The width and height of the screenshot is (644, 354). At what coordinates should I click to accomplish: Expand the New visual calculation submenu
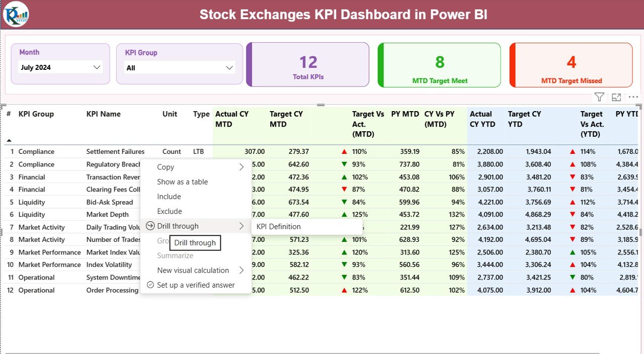[x=242, y=270]
